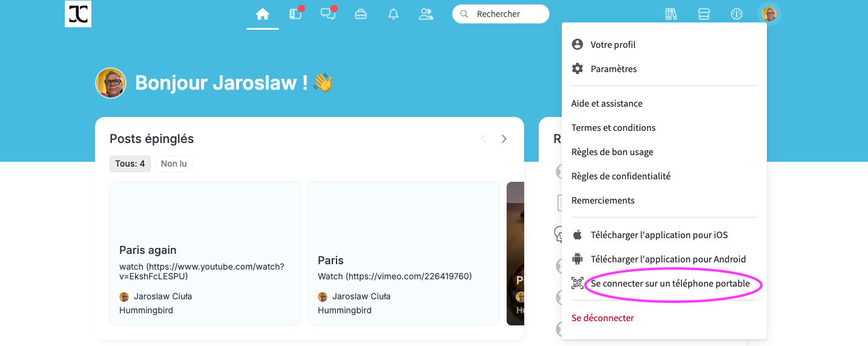
Task: Open the people directory icon
Action: (426, 14)
